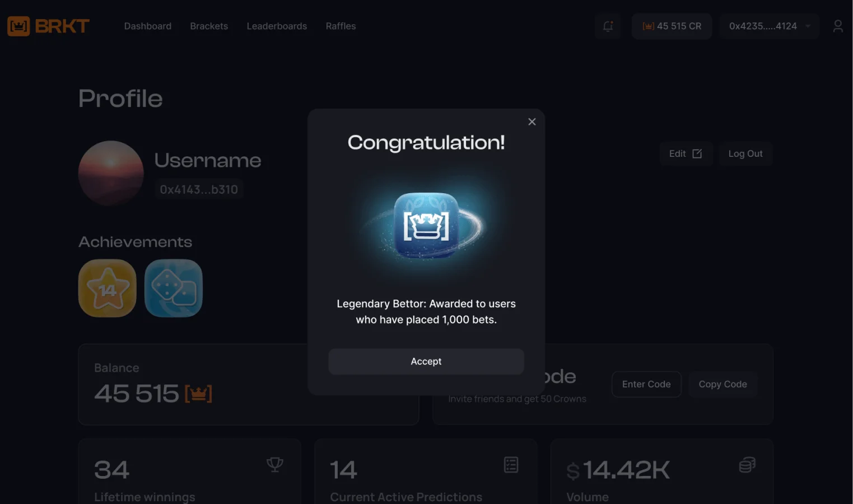
Task: Go to the Brackets page
Action: tap(209, 26)
